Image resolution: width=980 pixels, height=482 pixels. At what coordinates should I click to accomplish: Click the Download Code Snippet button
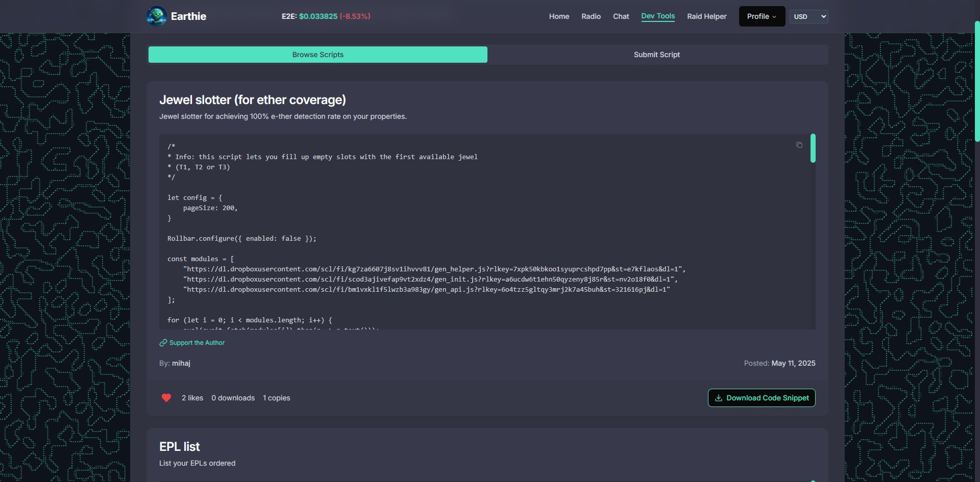pyautogui.click(x=762, y=398)
